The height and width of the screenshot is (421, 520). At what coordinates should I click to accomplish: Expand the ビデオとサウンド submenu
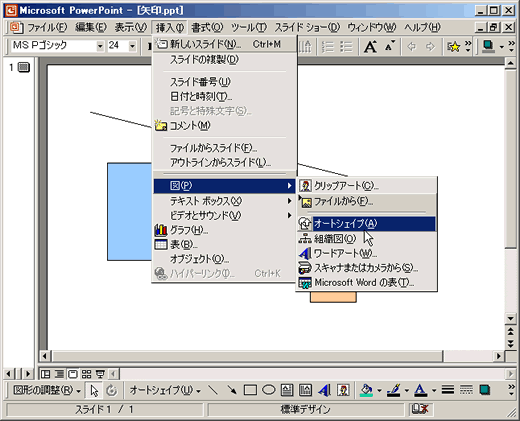[x=224, y=216]
